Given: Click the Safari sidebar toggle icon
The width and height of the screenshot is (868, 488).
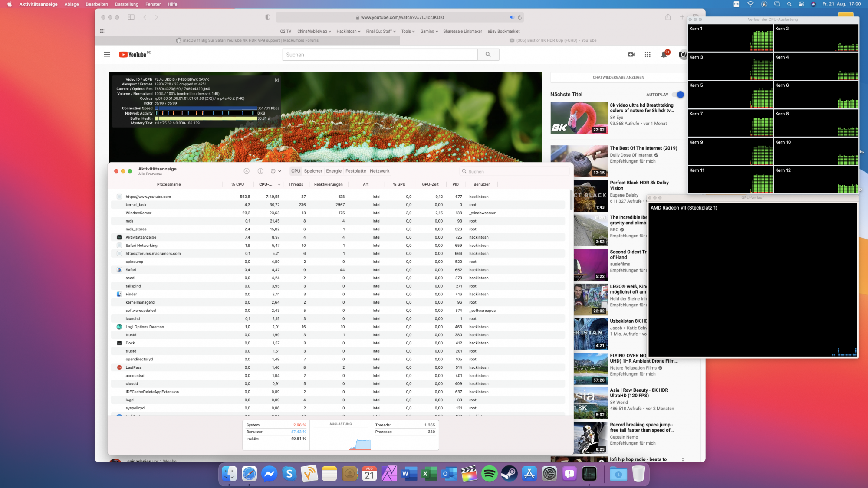Looking at the screenshot, I should 131,17.
